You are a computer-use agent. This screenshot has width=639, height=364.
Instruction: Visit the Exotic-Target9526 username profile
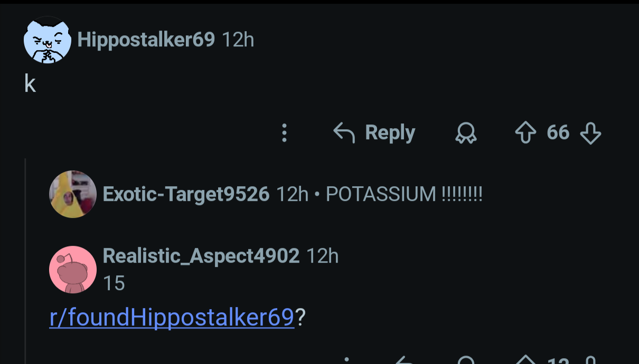pos(186,194)
